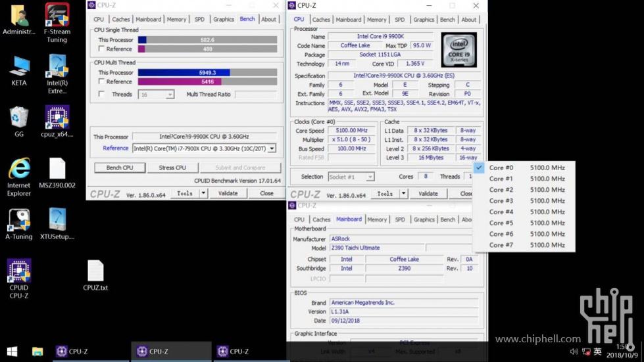Screen dimensions: 644x362
Task: Select Core #6 in the clocks menu
Action: click(524, 234)
